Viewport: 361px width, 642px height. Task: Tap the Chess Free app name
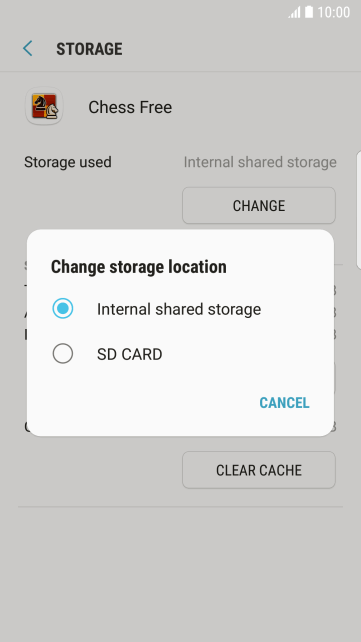(130, 107)
